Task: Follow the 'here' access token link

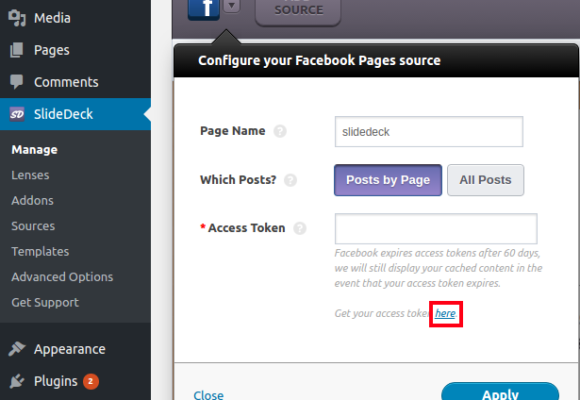Action: pos(445,313)
